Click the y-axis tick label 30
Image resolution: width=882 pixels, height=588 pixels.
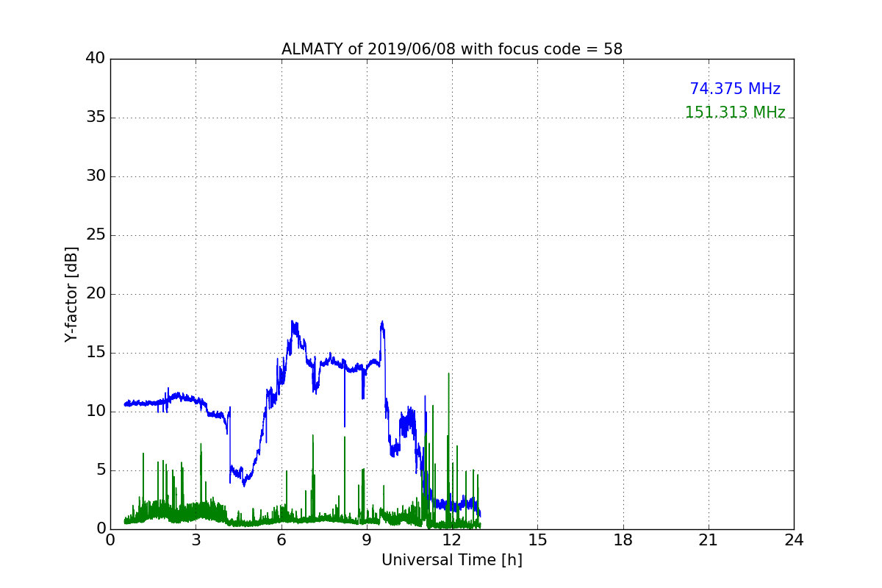pos(96,176)
